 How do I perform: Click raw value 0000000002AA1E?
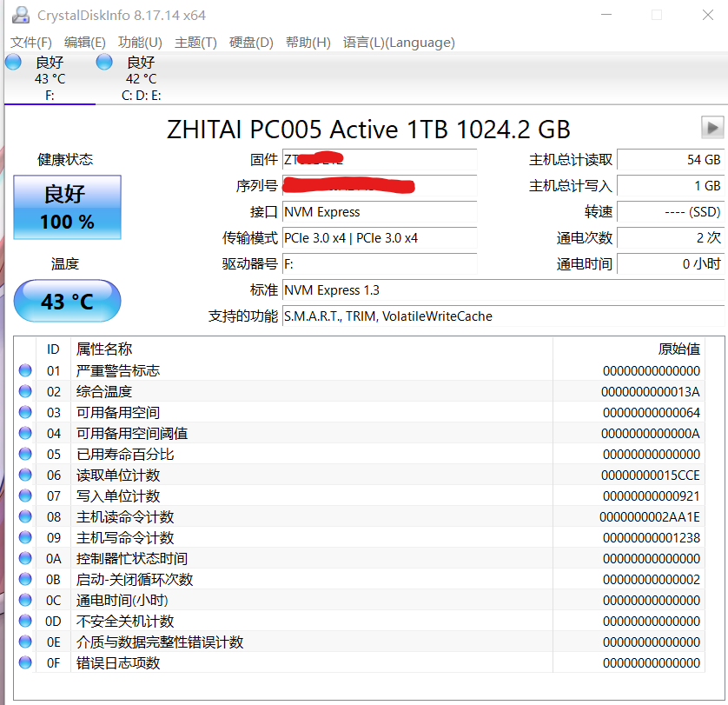(649, 517)
